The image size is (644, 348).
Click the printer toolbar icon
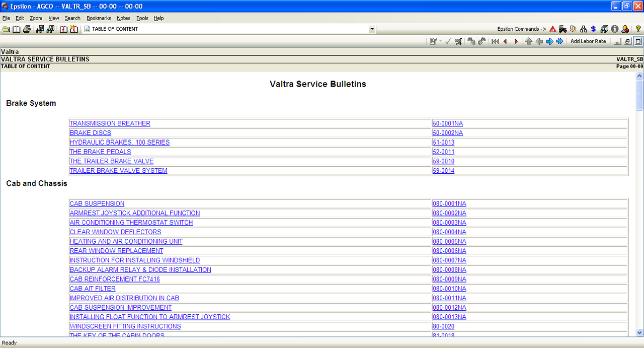coord(27,29)
